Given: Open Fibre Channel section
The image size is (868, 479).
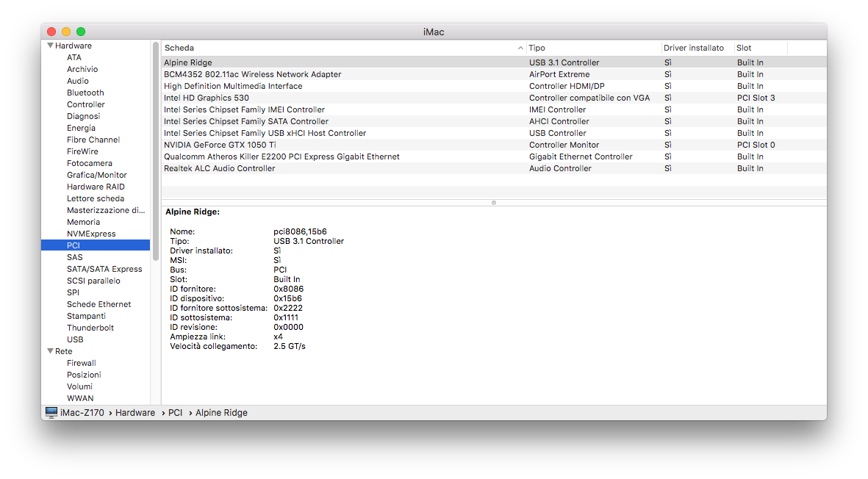Looking at the screenshot, I should click(x=93, y=140).
